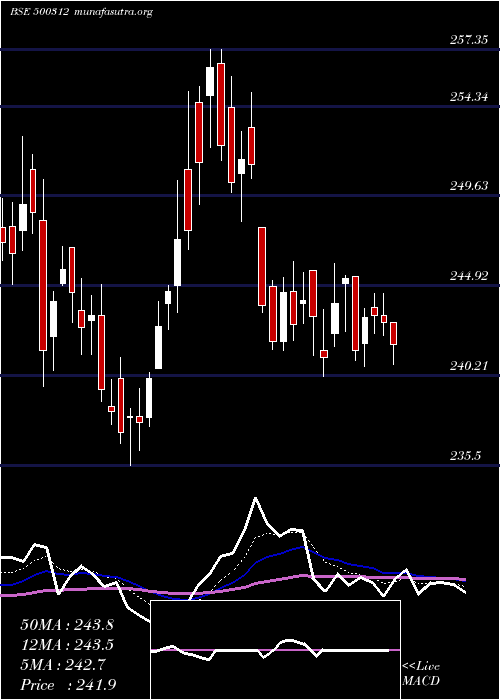Click the 5MA : 242.7 value
Viewport: 500px width, 700px height.
63,665
